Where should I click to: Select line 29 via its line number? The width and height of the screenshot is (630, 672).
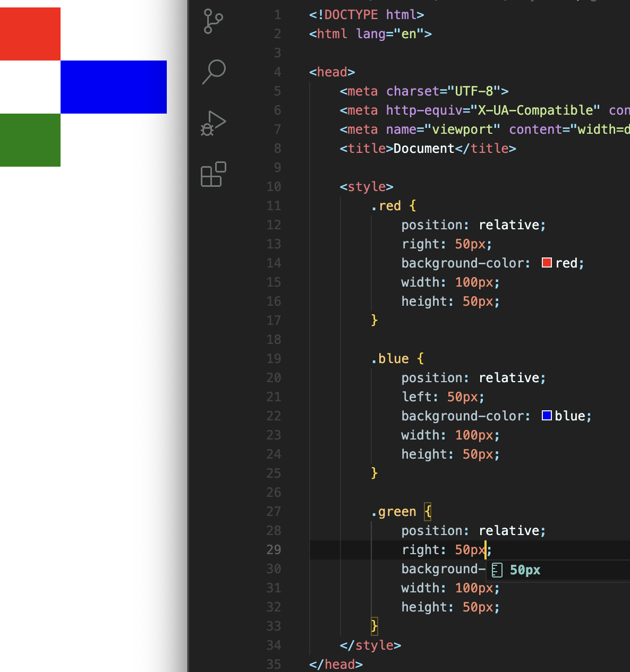(274, 550)
